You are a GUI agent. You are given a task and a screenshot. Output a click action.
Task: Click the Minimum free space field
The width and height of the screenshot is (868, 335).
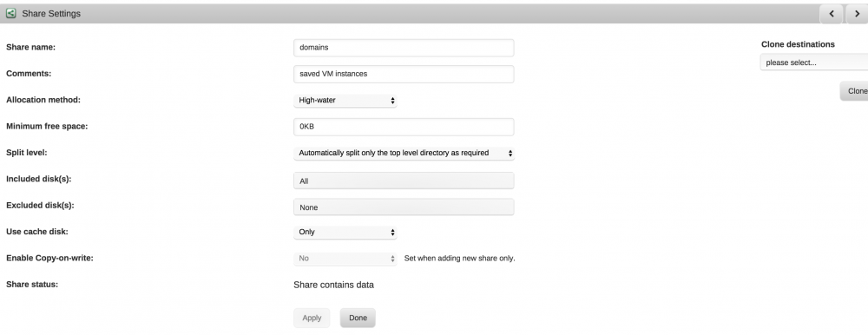point(404,127)
